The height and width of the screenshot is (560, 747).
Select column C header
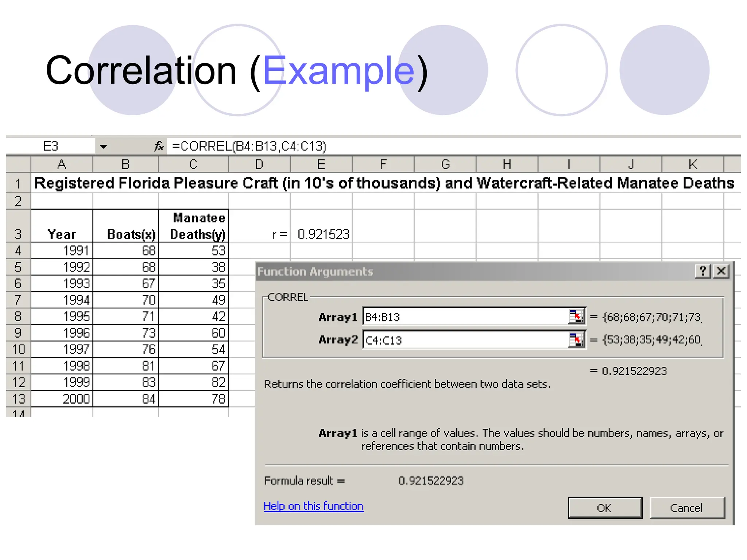pos(194,164)
